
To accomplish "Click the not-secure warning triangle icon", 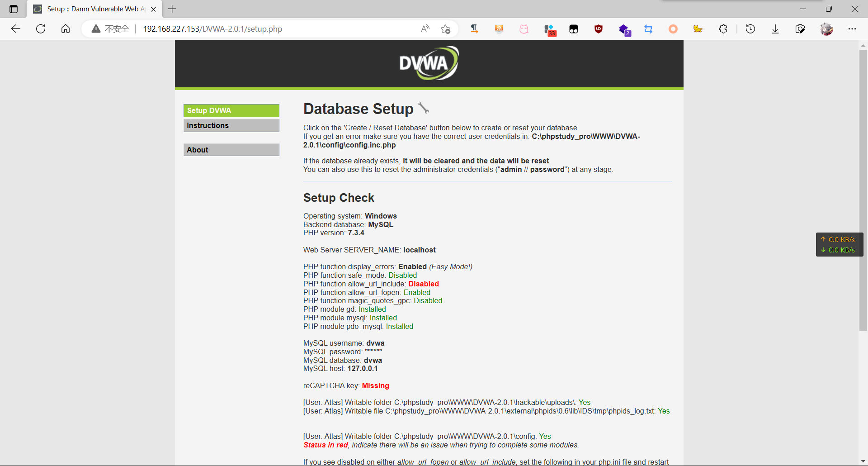I will coord(96,29).
